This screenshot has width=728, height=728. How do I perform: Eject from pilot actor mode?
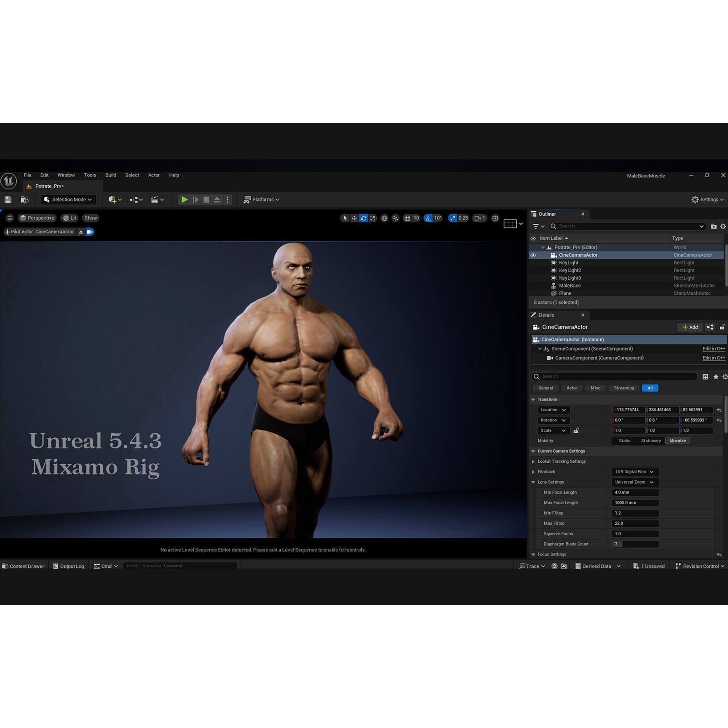[81, 232]
